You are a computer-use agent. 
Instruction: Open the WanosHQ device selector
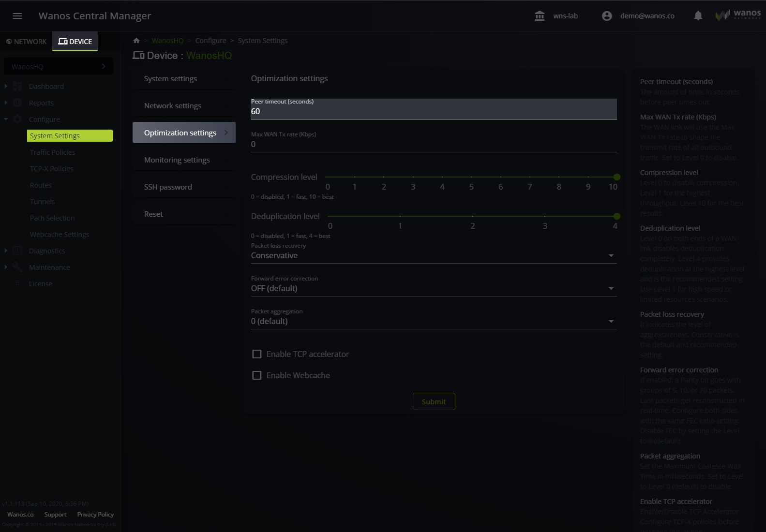tap(58, 67)
